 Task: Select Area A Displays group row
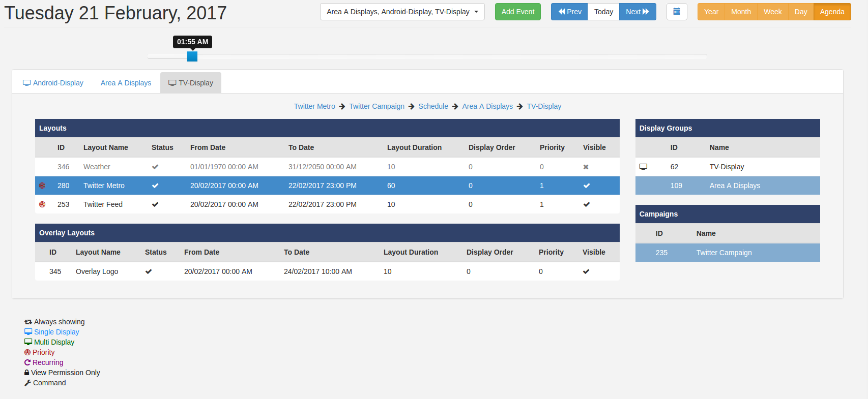pos(727,186)
